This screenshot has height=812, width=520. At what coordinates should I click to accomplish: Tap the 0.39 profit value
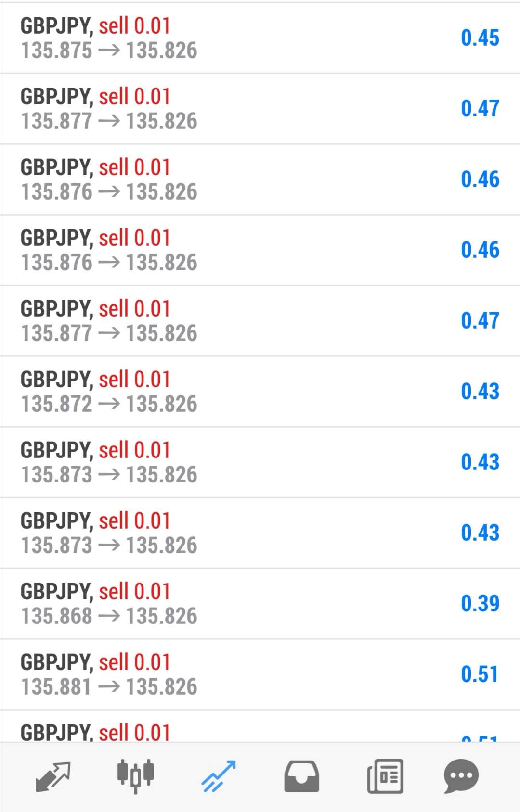(x=480, y=603)
